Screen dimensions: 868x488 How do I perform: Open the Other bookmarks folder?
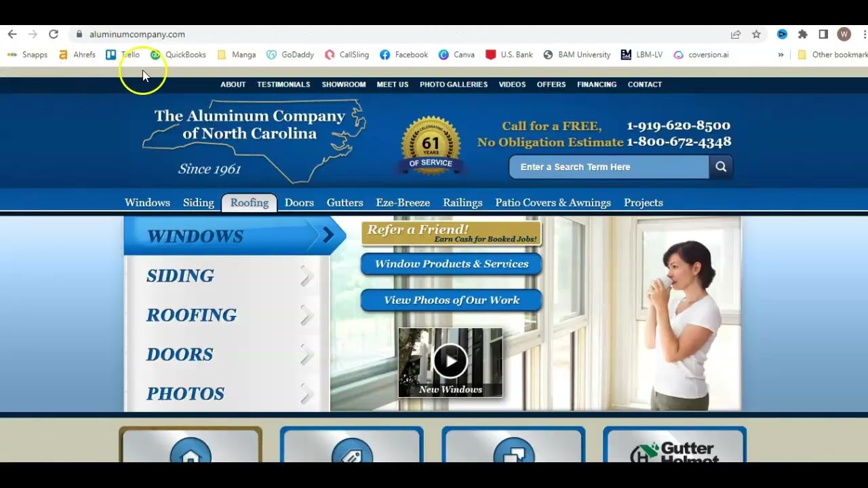click(x=832, y=54)
